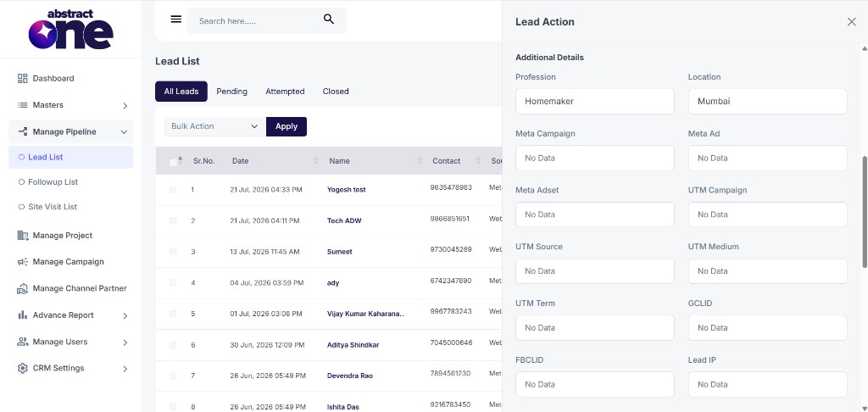Click the Manage Campaign megaphone icon
868x412 pixels.
coord(23,262)
